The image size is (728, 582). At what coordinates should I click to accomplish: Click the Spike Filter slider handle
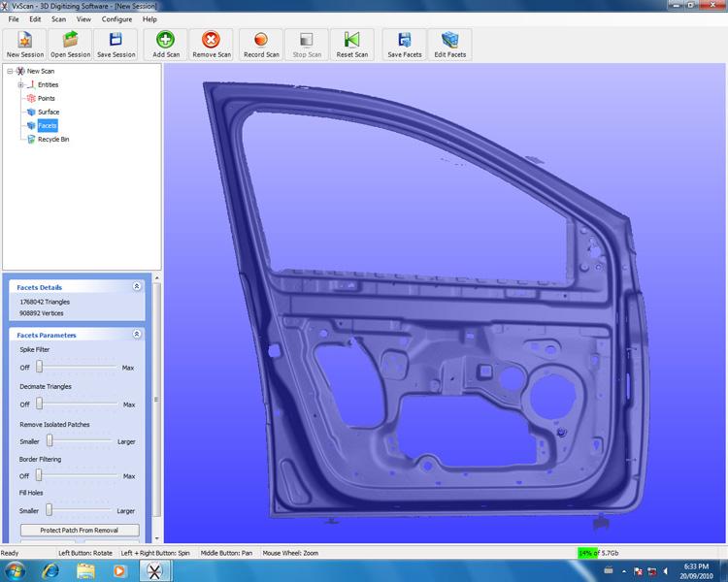click(40, 368)
